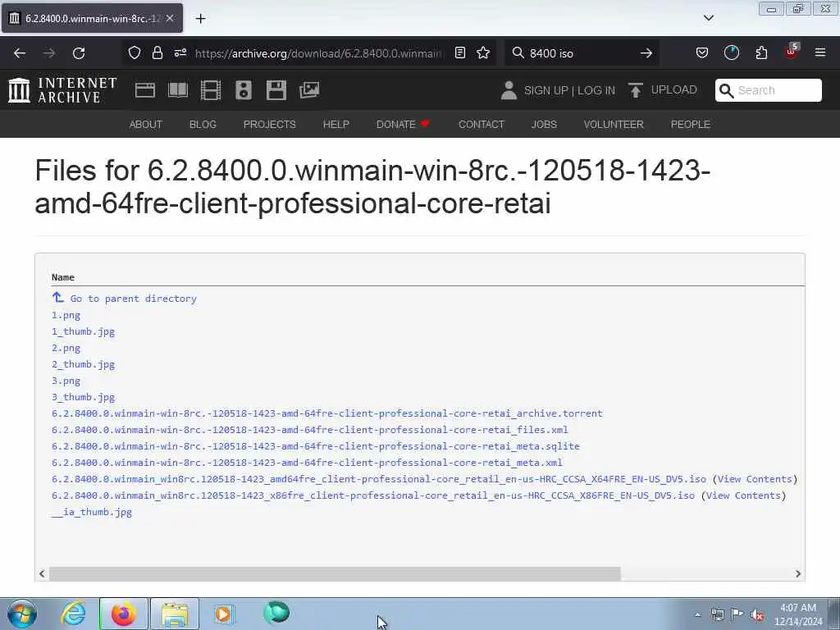This screenshot has width=840, height=630.
Task: Click the Internet Archive Search field
Action: click(768, 90)
